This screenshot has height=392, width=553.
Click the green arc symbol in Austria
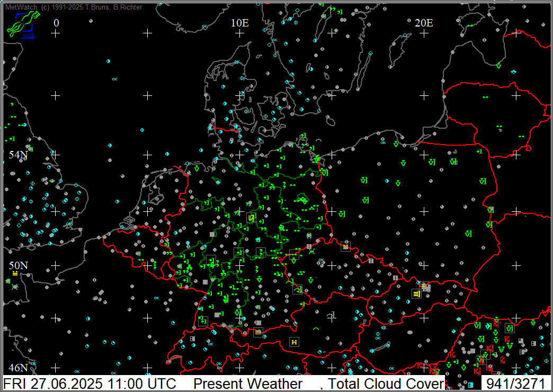(x=316, y=329)
